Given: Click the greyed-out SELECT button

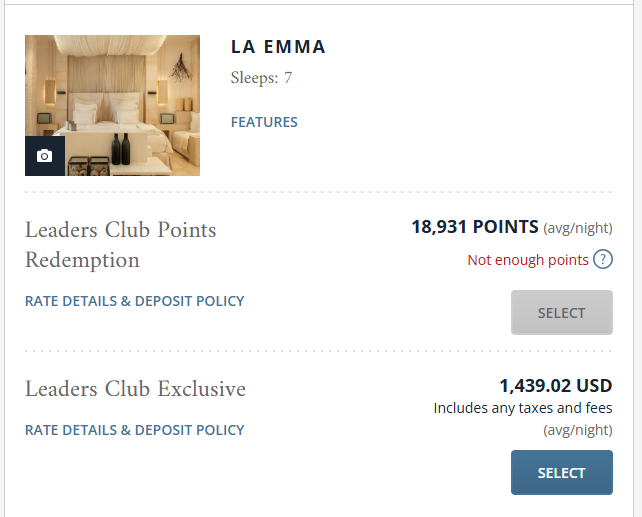Looking at the screenshot, I should tap(562, 313).
